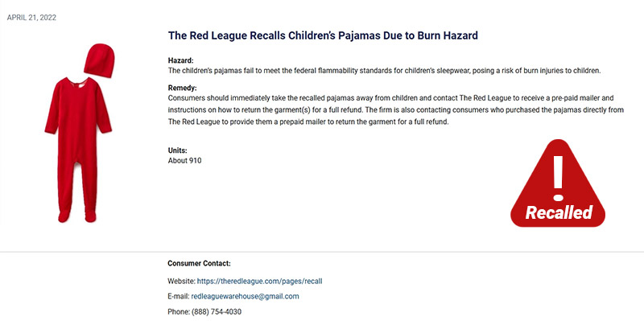Image resolution: width=644 pixels, height=321 pixels.
Task: Click the word 'Recalled' in the warning badge
Action: pyautogui.click(x=559, y=212)
